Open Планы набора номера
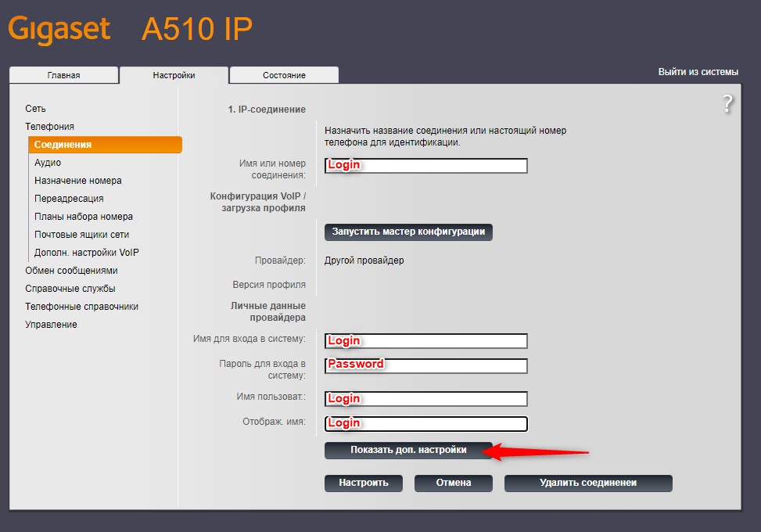The height and width of the screenshot is (532, 761). [x=84, y=217]
